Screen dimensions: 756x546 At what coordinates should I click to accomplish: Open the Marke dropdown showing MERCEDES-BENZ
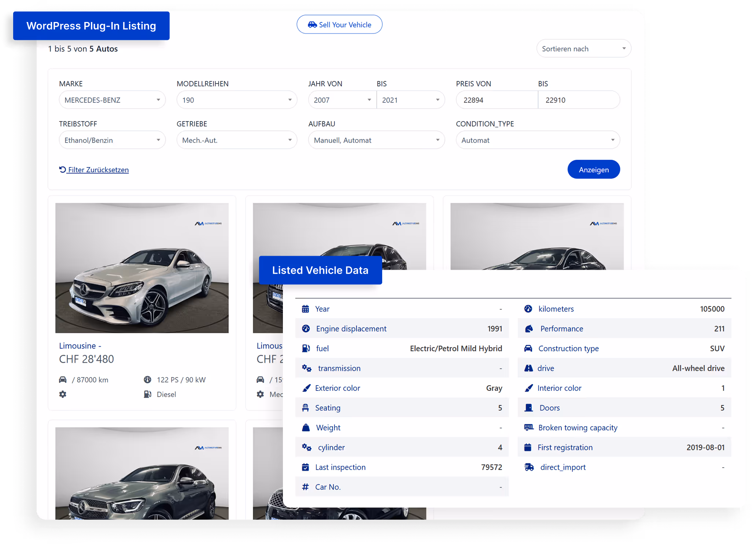click(x=112, y=100)
